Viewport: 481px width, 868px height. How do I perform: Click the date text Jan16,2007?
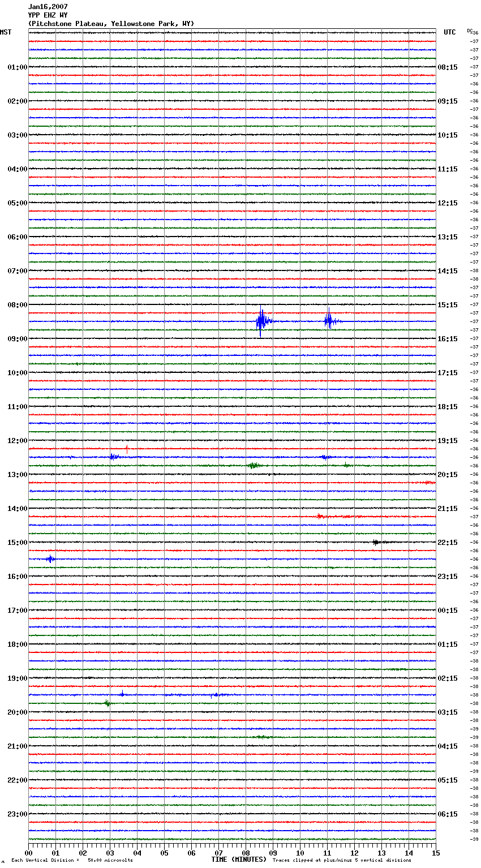(48, 7)
